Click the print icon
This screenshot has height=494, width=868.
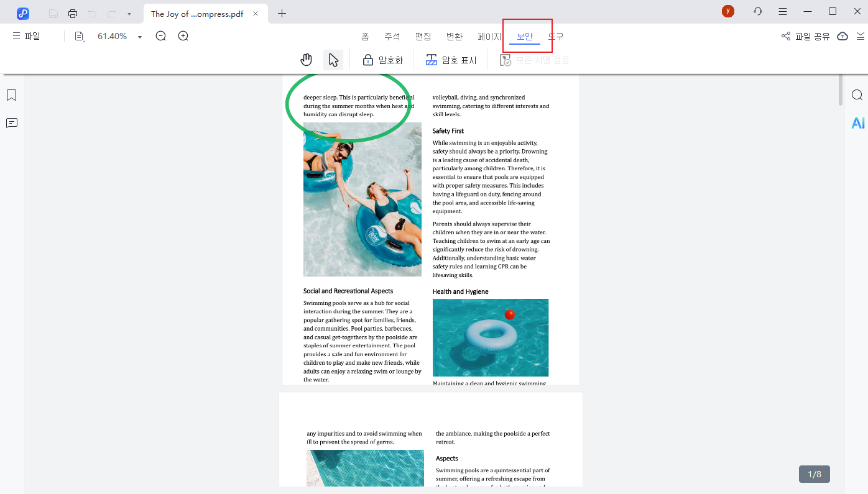click(73, 14)
